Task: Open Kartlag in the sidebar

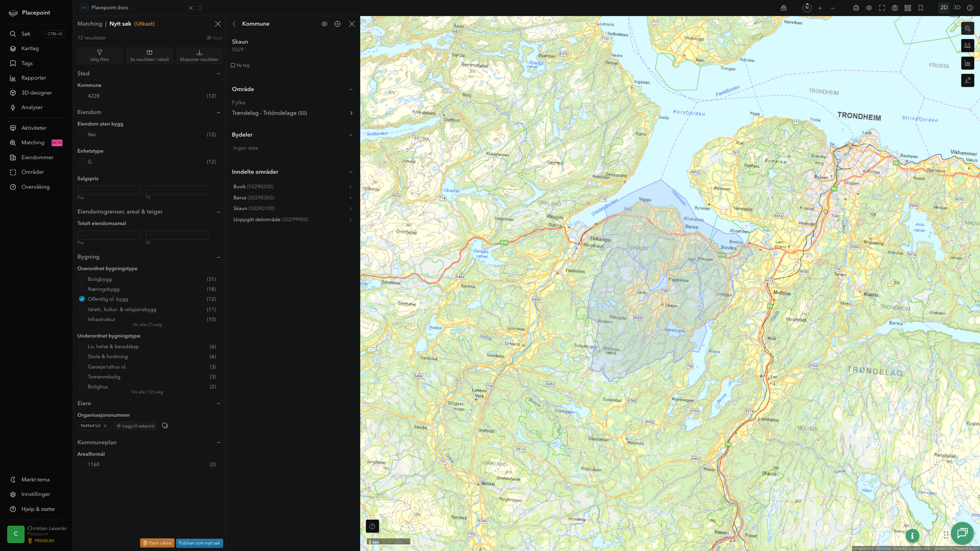Action: pos(30,49)
